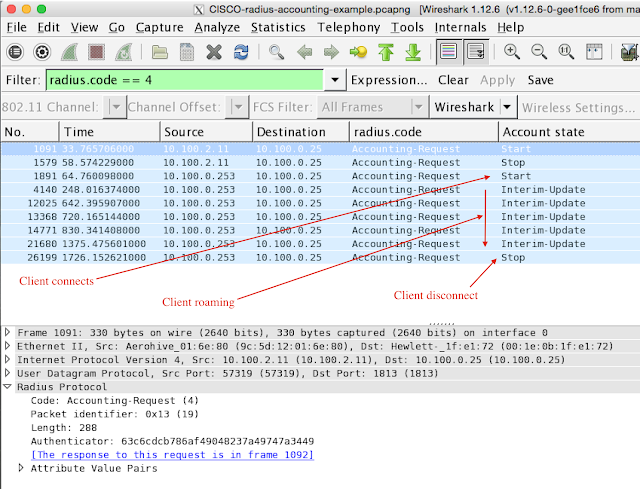
Task: Select packet number 1579 row
Action: pyautogui.click(x=320, y=162)
